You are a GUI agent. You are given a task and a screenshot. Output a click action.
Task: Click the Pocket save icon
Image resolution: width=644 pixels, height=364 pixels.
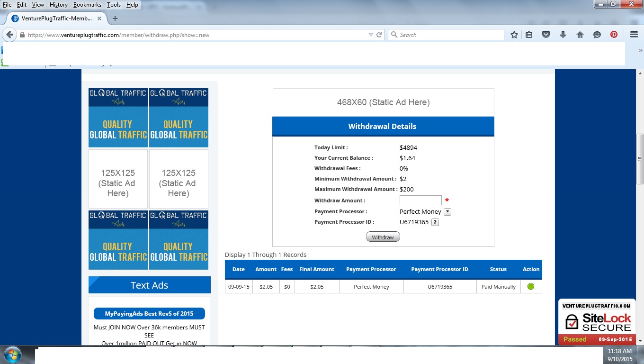[x=546, y=35]
